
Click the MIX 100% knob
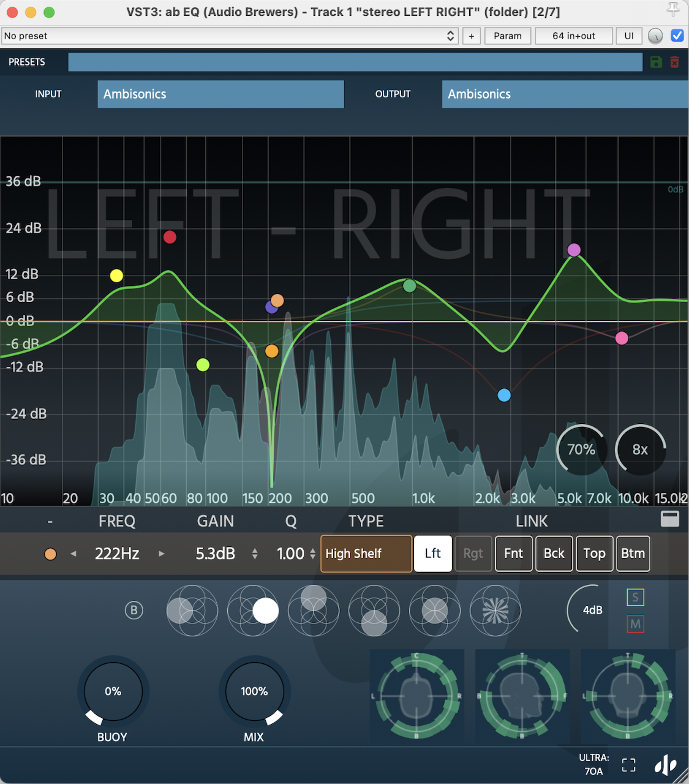point(254,692)
